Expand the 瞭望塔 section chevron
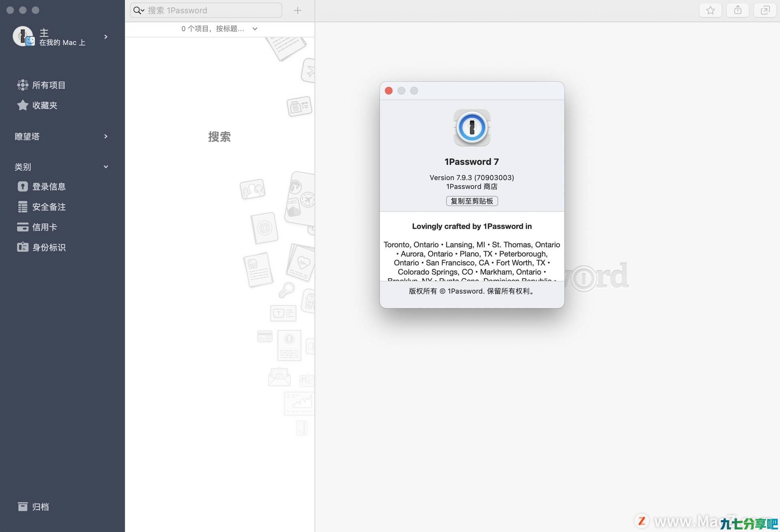780x532 pixels. pos(106,136)
